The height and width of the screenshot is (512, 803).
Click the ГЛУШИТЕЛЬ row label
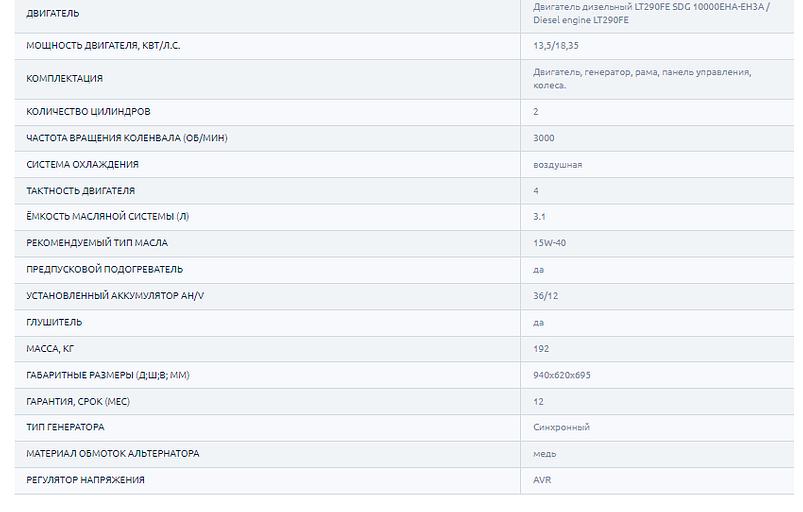[54, 322]
